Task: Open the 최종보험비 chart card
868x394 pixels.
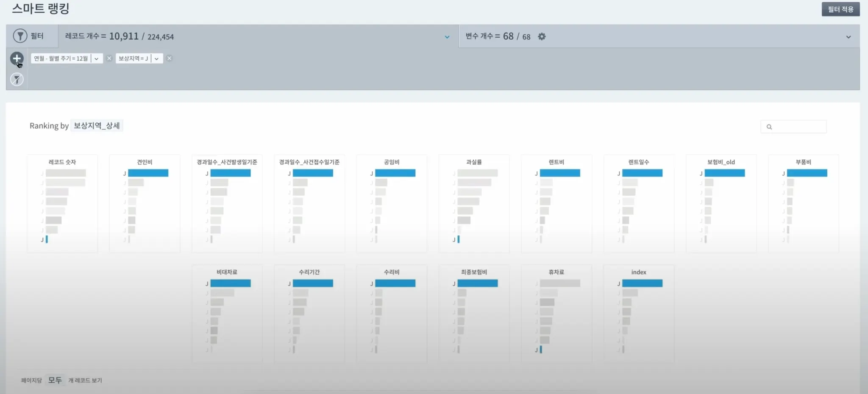Action: click(x=474, y=314)
